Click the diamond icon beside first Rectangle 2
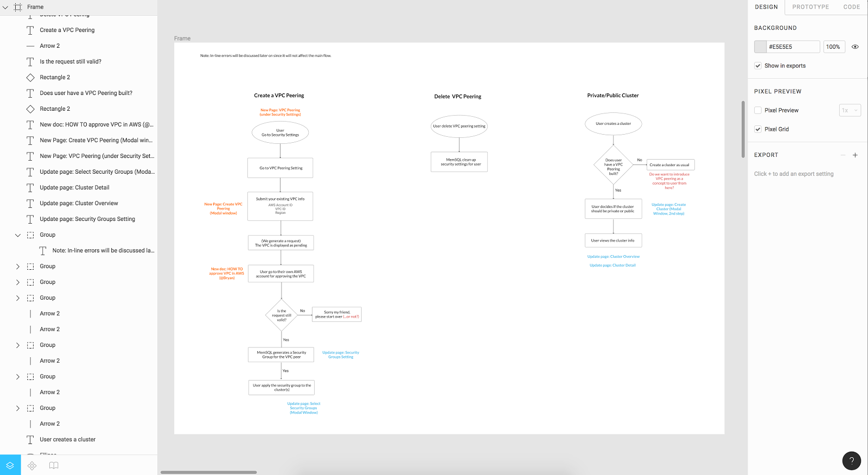The height and width of the screenshot is (475, 868). pos(30,78)
